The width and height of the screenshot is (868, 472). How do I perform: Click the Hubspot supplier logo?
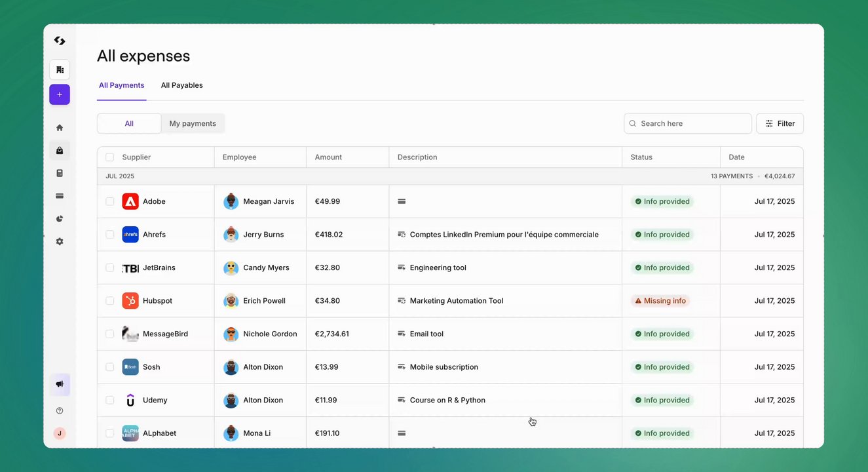pos(130,301)
